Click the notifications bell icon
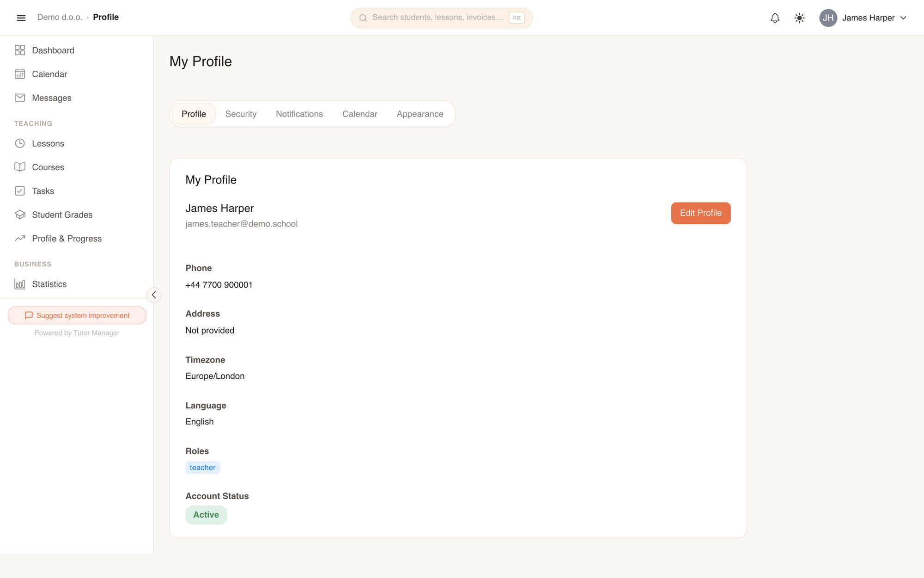Viewport: 924px width, 578px height. click(x=775, y=18)
